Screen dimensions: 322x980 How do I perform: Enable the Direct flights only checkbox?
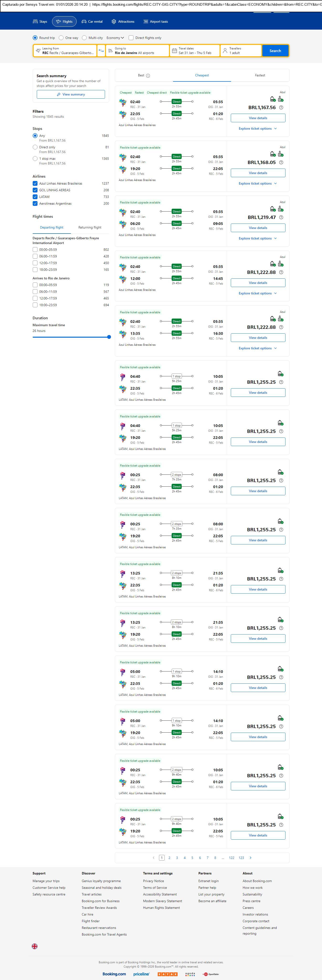(131, 38)
